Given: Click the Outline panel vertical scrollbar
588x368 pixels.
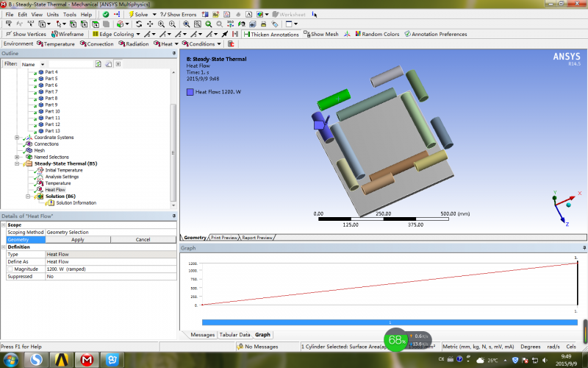Looking at the screenshot, I should (173, 152).
